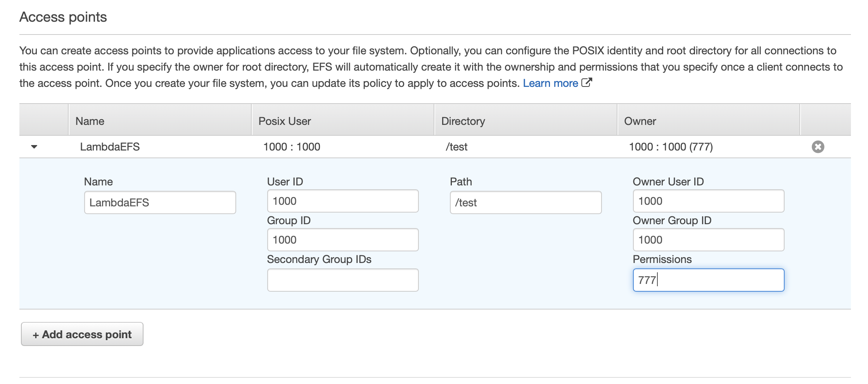Select the Group ID input box
The width and height of the screenshot is (868, 384).
click(342, 240)
